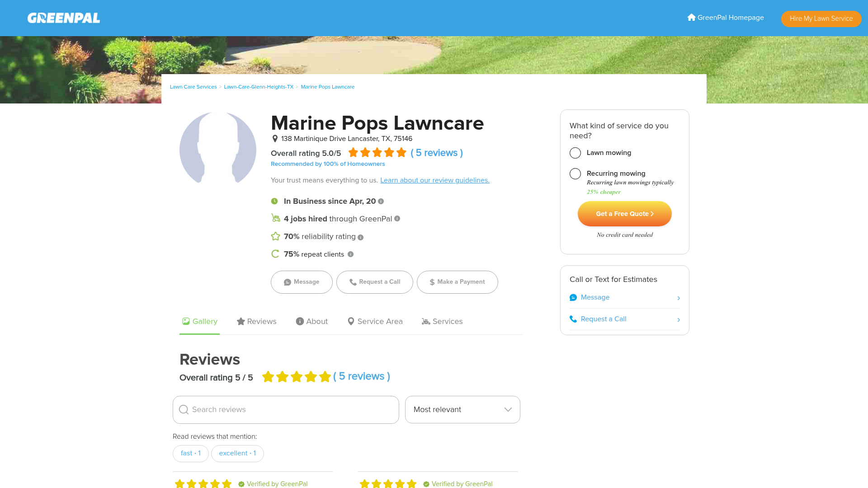Viewport: 868px width, 488px height.
Task: Expand the Request a Call estimate chevron
Action: point(678,319)
